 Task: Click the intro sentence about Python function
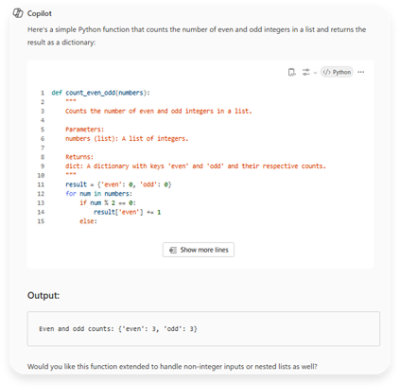[x=197, y=36]
